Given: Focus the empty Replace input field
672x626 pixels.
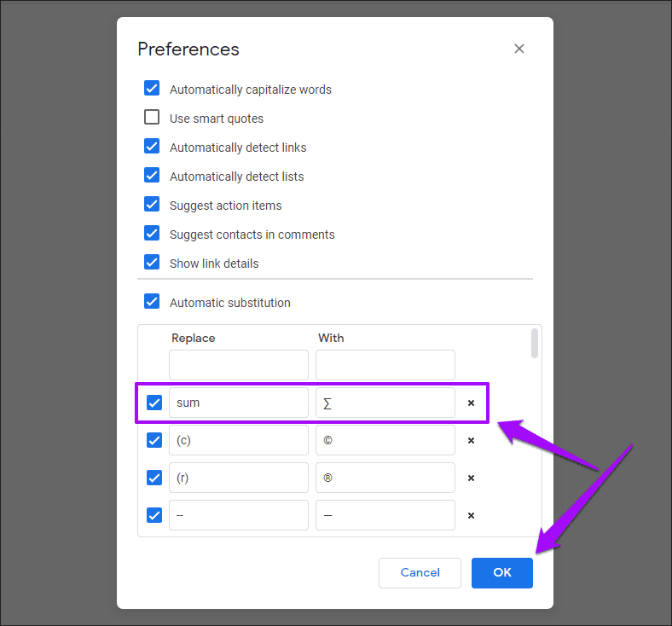Looking at the screenshot, I should coord(239,365).
